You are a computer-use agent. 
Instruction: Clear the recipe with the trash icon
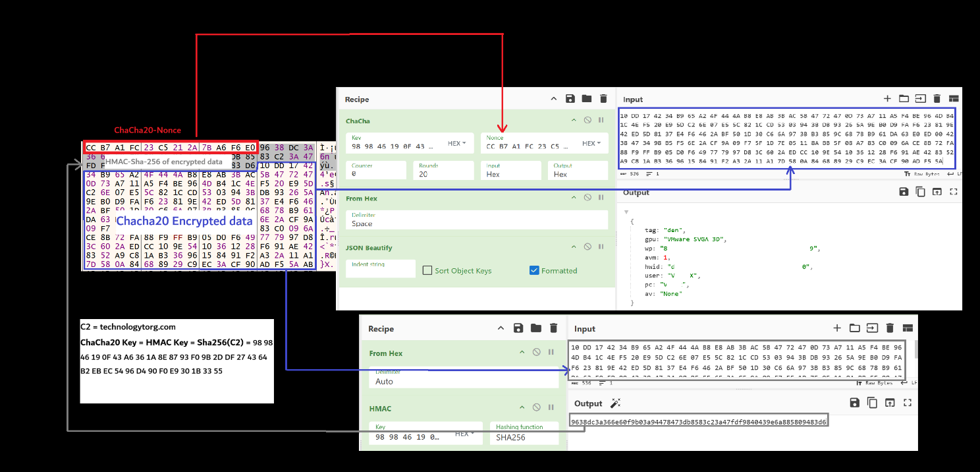point(603,98)
